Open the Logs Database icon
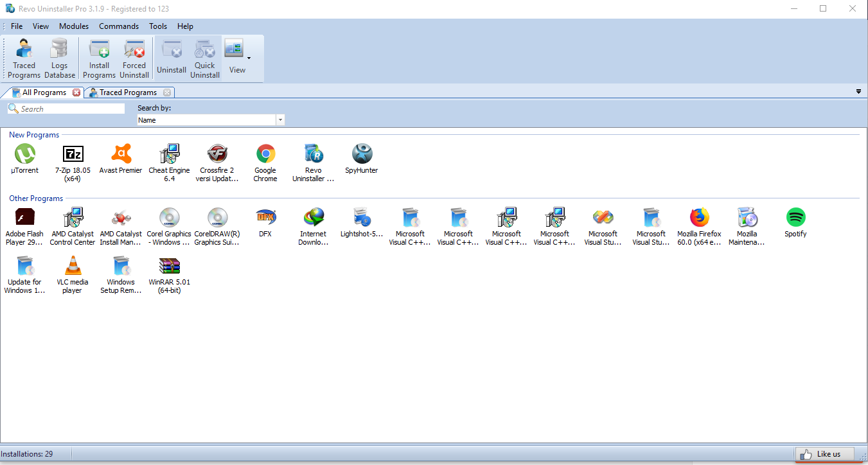The height and width of the screenshot is (465, 868). point(59,58)
